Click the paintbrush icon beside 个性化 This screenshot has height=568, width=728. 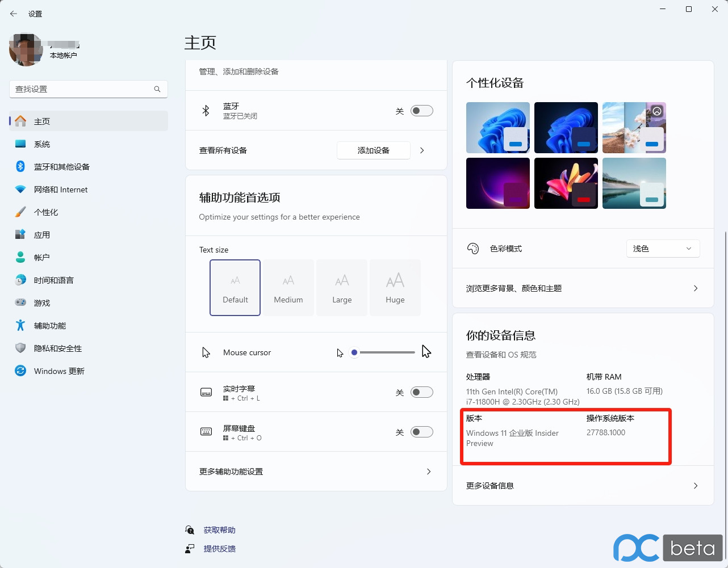click(x=20, y=212)
